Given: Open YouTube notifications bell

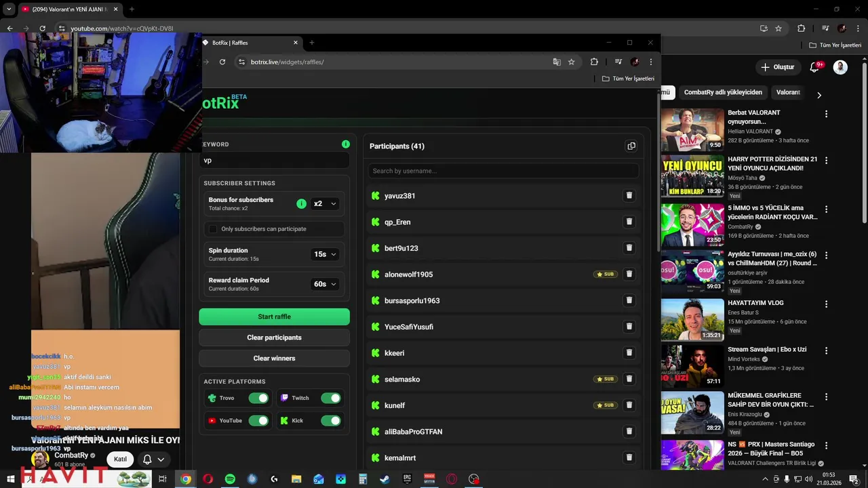Looking at the screenshot, I should (816, 67).
